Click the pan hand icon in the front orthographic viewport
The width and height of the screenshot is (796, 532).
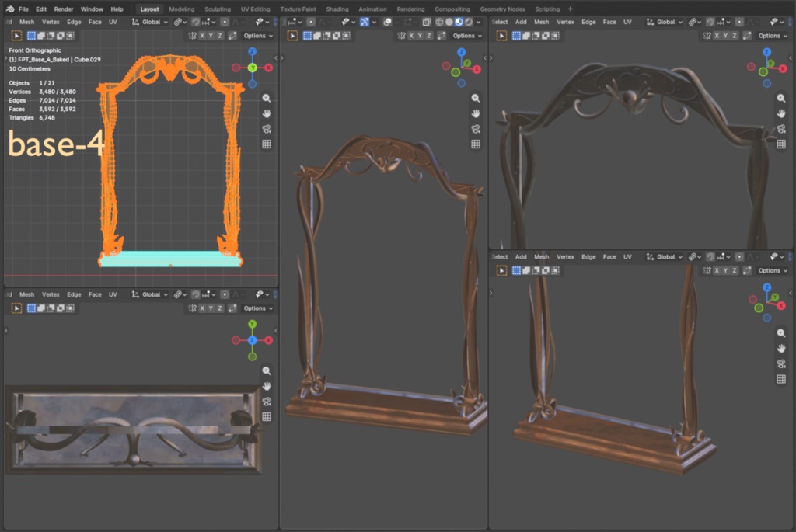point(267,113)
